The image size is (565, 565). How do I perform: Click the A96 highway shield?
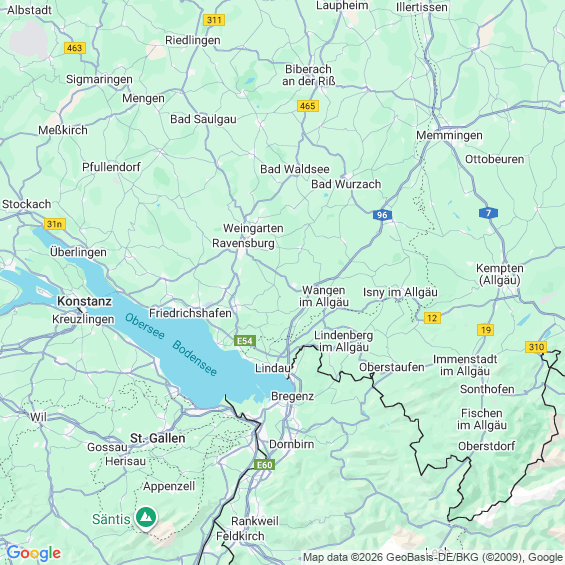point(382,215)
